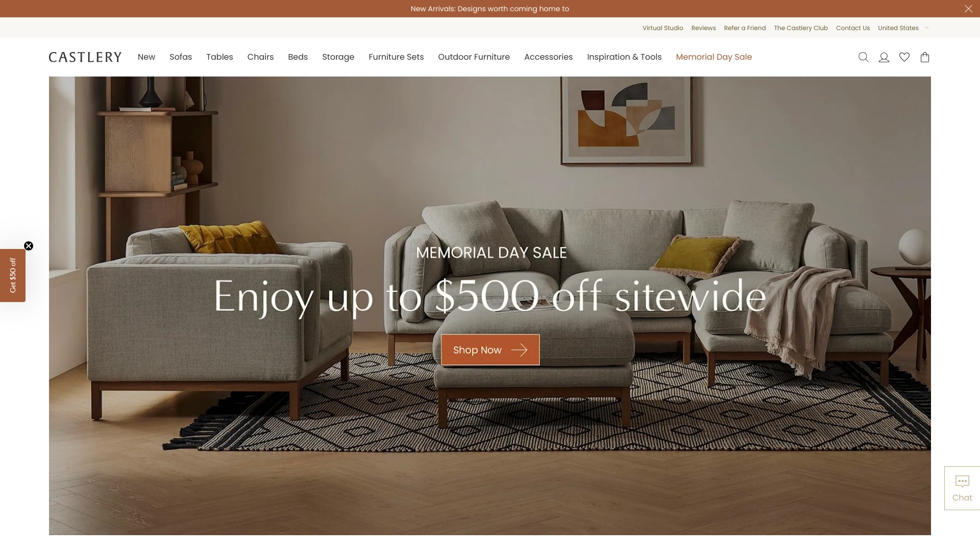The image size is (980, 551).
Task: Expand the United States country selector
Action: [903, 28]
